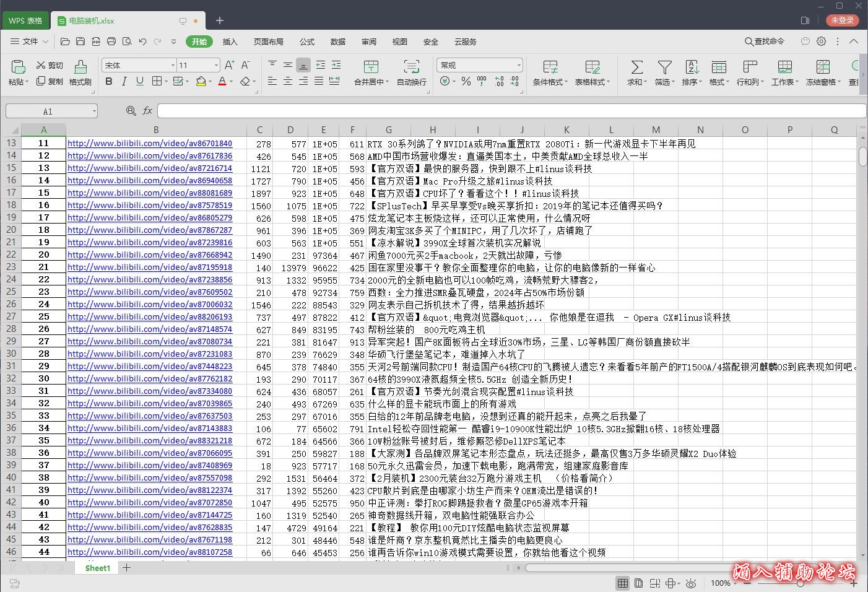Click the Format Painter (格式刷) icon
The height and width of the screenshot is (592, 868).
[80, 67]
